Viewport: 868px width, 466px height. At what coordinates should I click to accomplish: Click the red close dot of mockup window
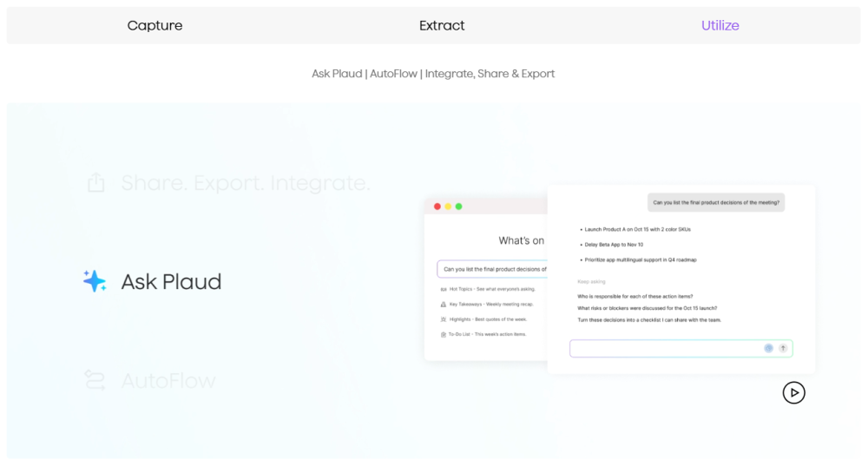(x=437, y=207)
